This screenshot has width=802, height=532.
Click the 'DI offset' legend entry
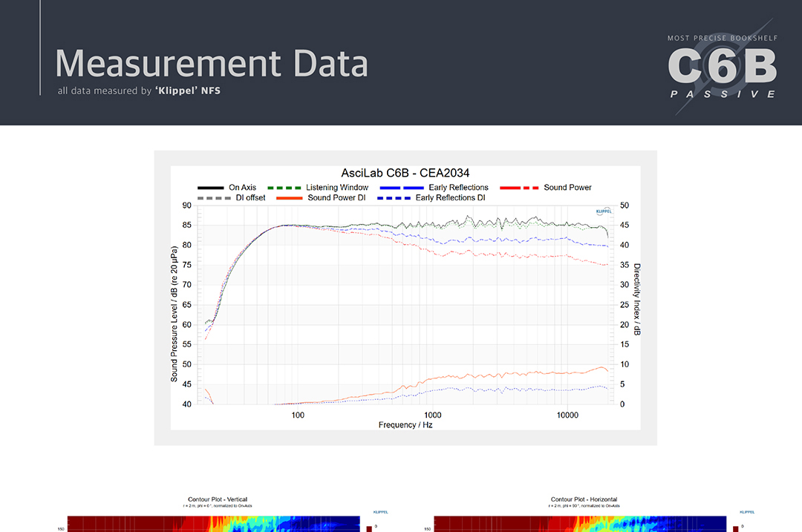click(x=231, y=198)
